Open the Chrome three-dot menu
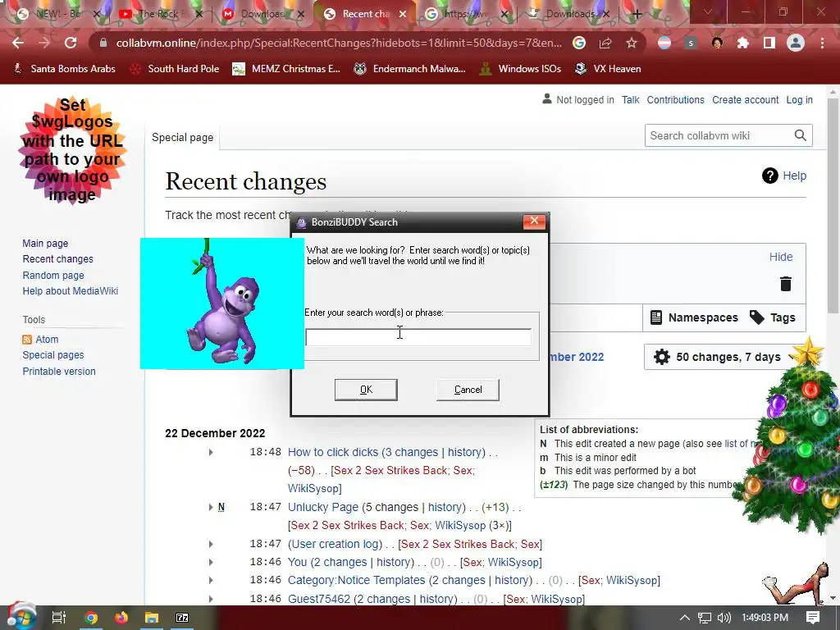Image resolution: width=840 pixels, height=630 pixels. coord(822,43)
